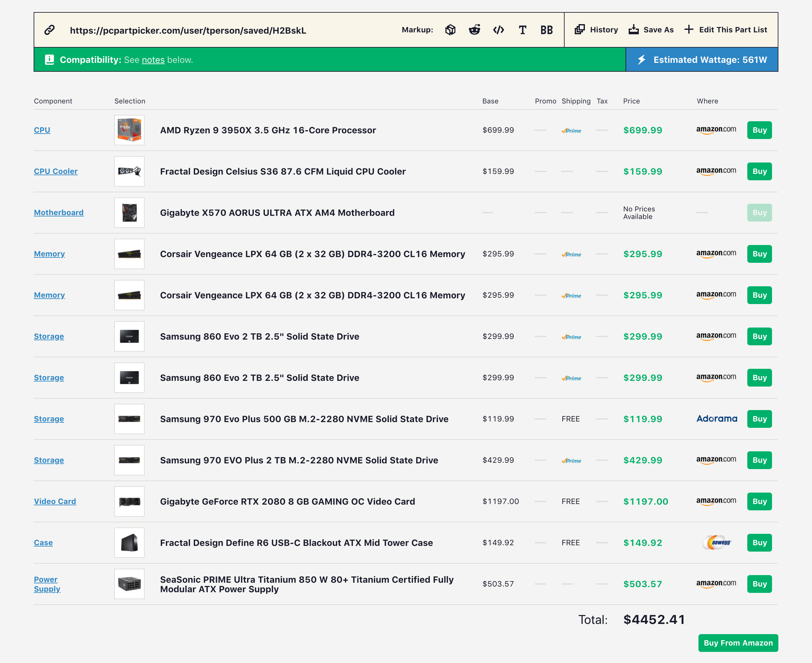The width and height of the screenshot is (812, 663).
Task: Click Amazon logo in Power Supply row
Action: 716,584
